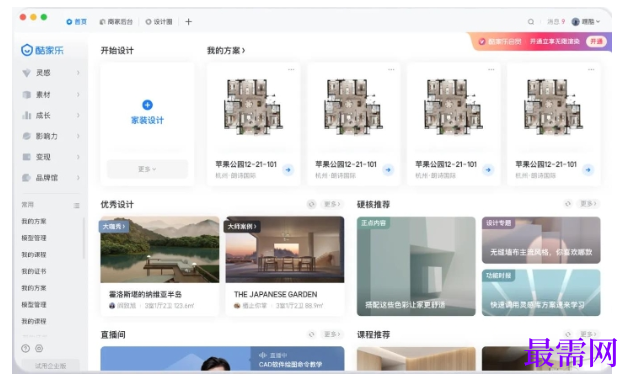This screenshot has height=384, width=636.
Task: Click the bar chart icon beside 成长
Action: point(26,116)
